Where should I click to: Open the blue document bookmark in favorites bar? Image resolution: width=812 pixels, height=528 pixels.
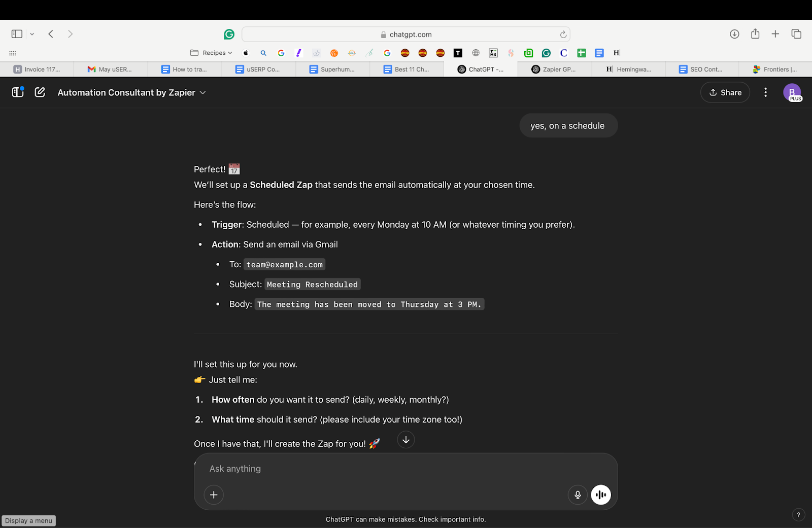tap(599, 53)
